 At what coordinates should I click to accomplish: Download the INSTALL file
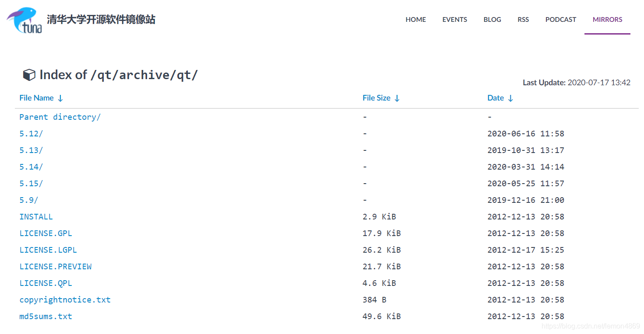36,217
